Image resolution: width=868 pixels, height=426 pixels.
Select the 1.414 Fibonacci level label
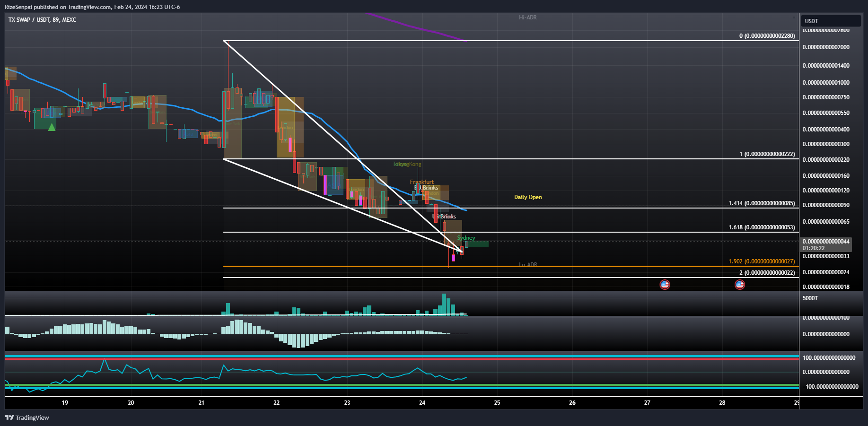click(x=762, y=203)
